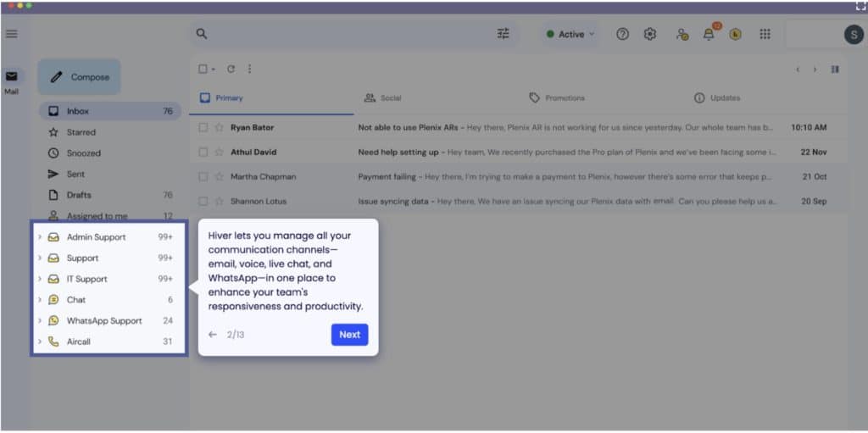This screenshot has width=868, height=433.
Task: Expand the Support mailbox chevron
Action: 40,258
